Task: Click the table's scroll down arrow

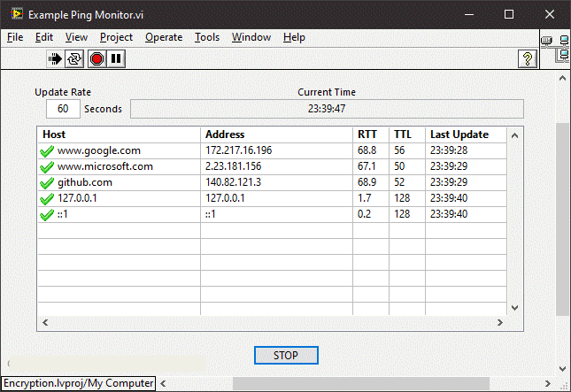Action: click(x=516, y=309)
